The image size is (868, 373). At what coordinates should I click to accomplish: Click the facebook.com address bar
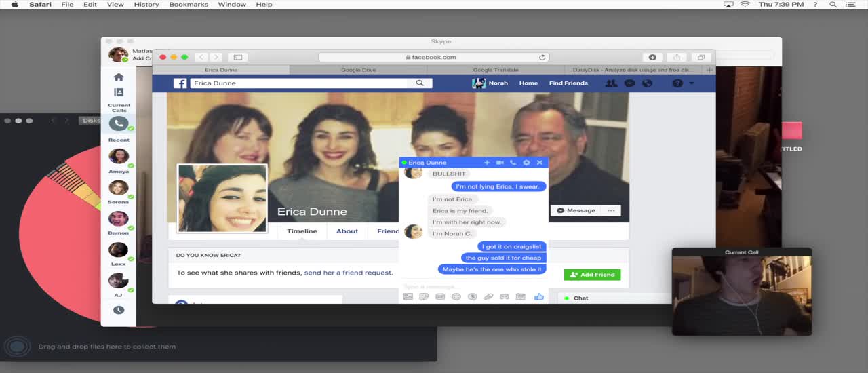point(434,58)
